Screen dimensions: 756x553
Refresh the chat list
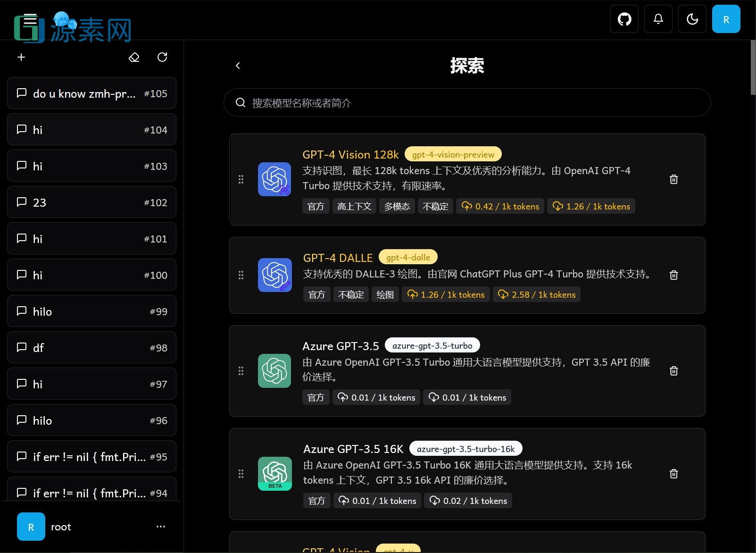[162, 57]
